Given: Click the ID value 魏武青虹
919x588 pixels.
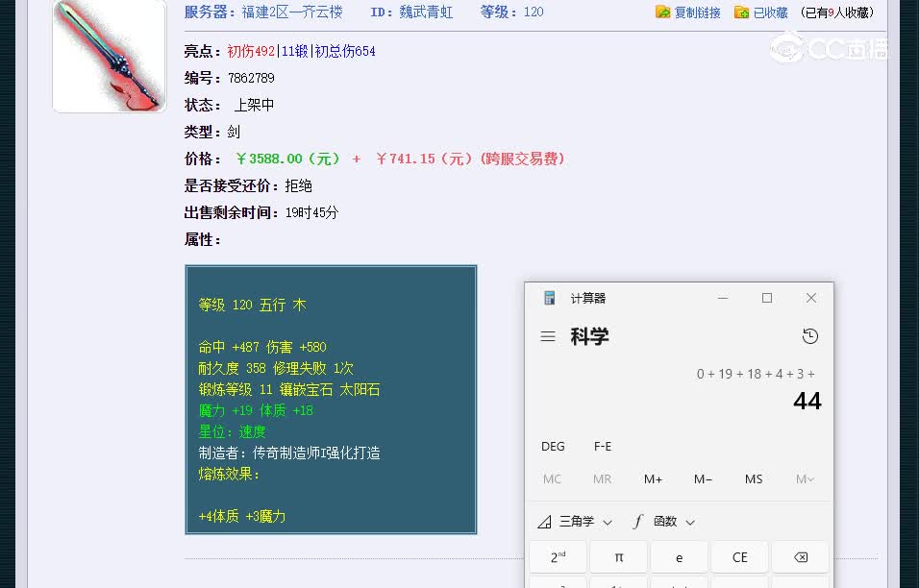Looking at the screenshot, I should click(426, 12).
